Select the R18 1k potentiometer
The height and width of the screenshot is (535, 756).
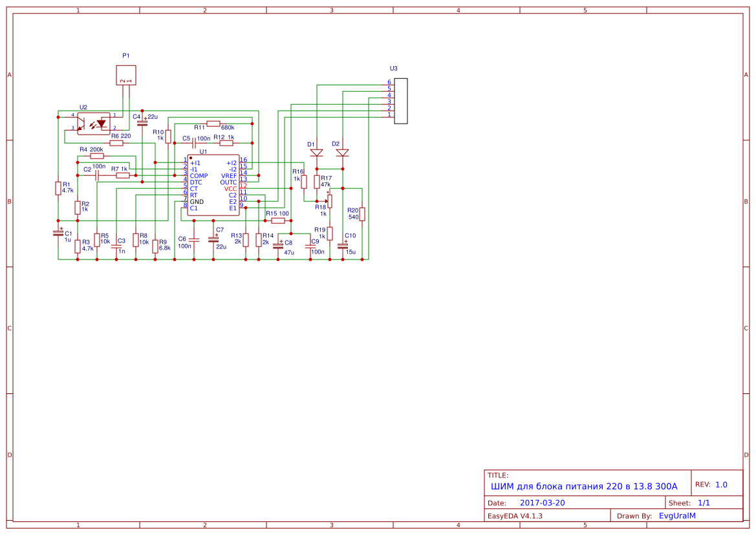[x=329, y=201]
